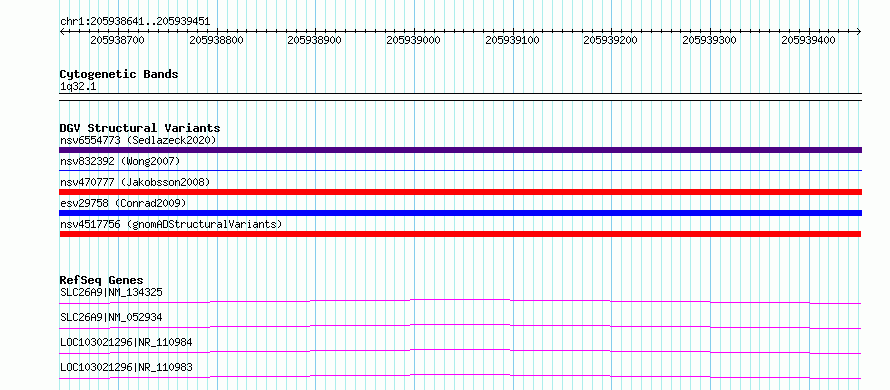Image resolution: width=890 pixels, height=390 pixels.
Task: Click the ruler tick labeled 205939400
Action: 808,40
